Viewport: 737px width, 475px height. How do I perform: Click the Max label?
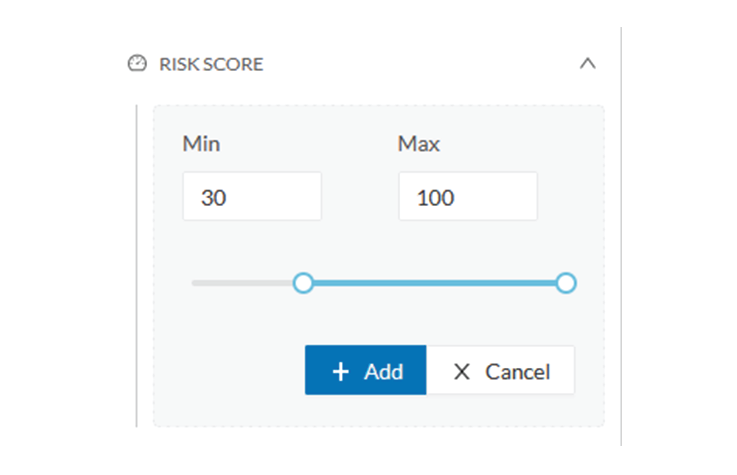click(x=419, y=143)
